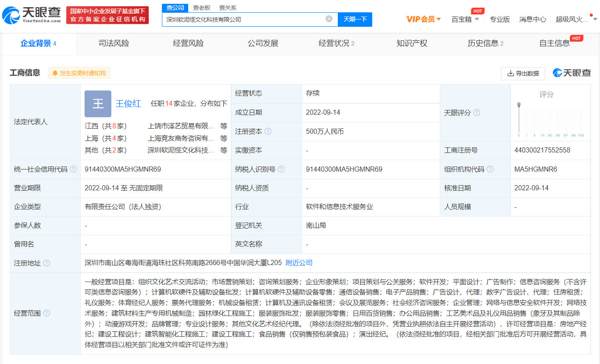Click the download icon beside 导出数据
This screenshot has width=600, height=364.
tap(511, 73)
